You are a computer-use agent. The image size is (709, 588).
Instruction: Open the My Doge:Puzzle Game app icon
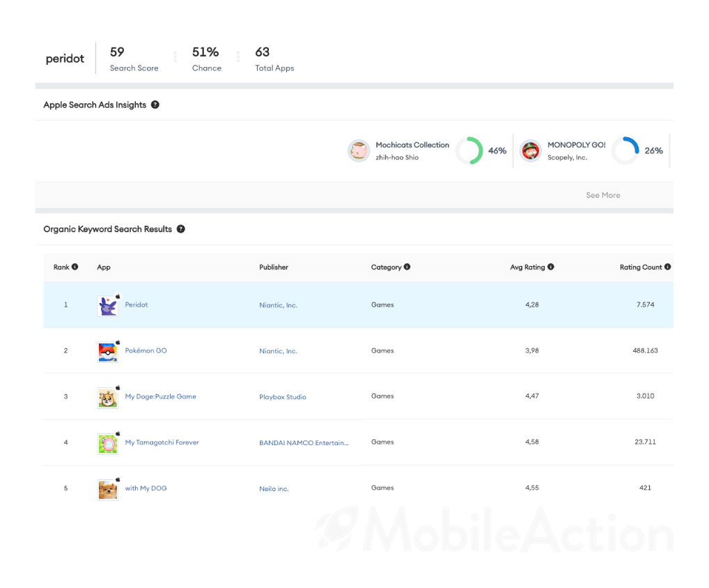[108, 398]
